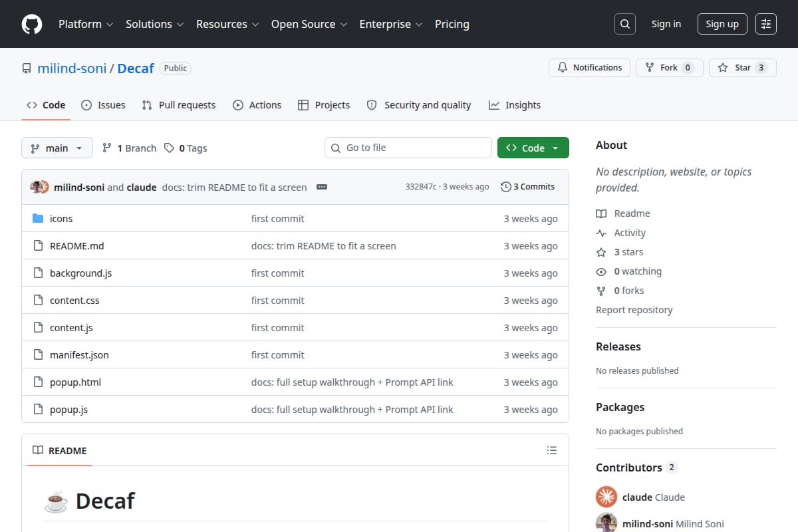Open the Insights tab
The image size is (798, 532).
pyautogui.click(x=515, y=105)
